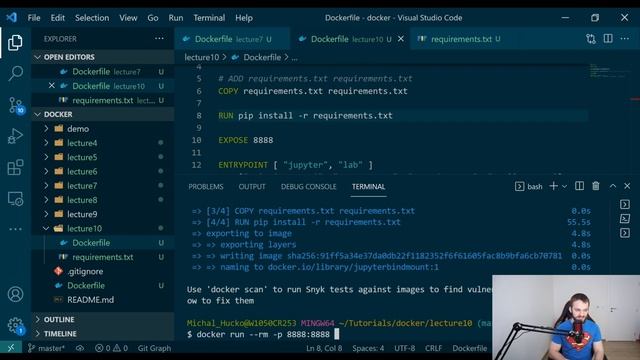The image size is (640, 360).
Task: Switch to DEBUG CONSOLE tab
Action: click(x=309, y=187)
